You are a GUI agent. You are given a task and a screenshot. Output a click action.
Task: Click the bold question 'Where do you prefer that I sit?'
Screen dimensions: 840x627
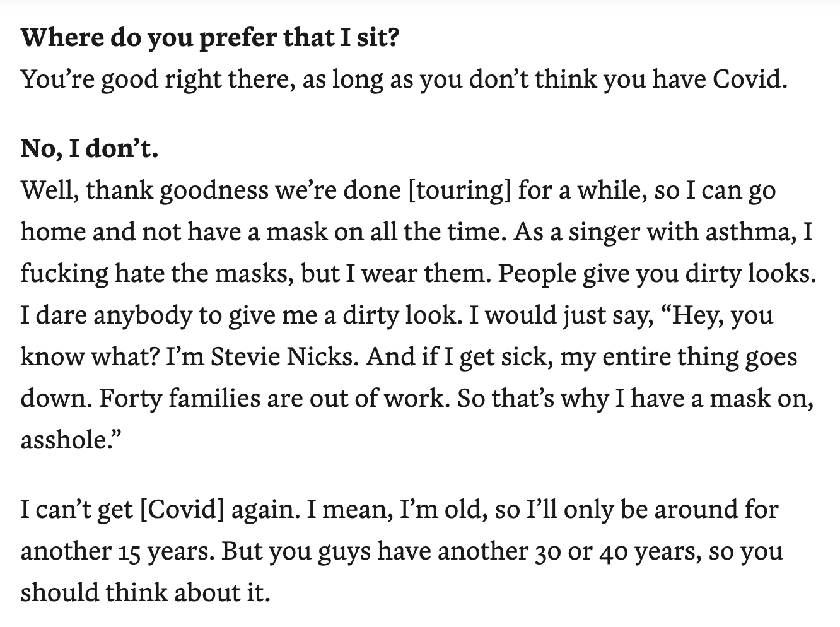click(x=210, y=39)
